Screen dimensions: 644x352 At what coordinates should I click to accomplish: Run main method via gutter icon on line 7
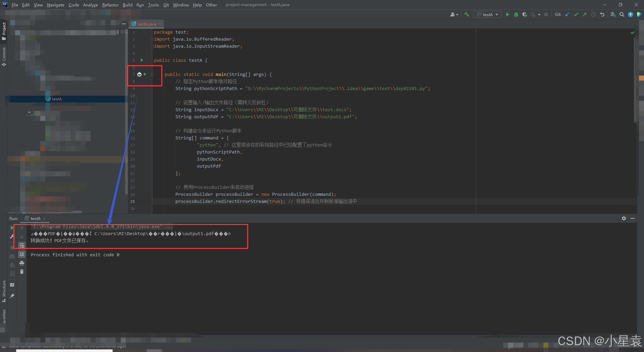pyautogui.click(x=145, y=74)
